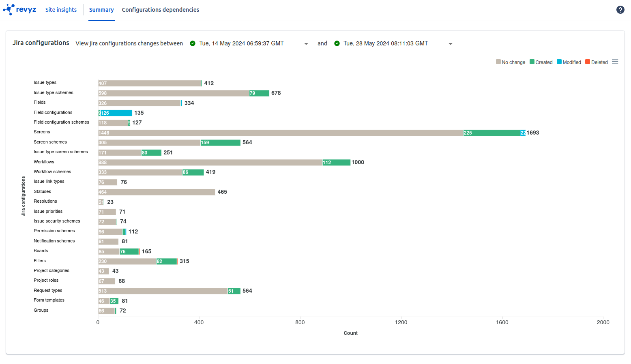The width and height of the screenshot is (631, 364).
Task: Click green check icon beside 28 May date
Action: (x=337, y=43)
